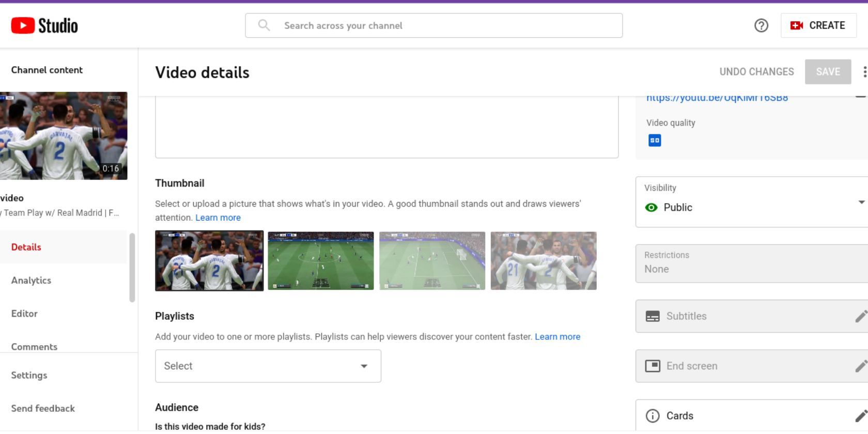The width and height of the screenshot is (868, 434).
Task: Open the youtu.be video link
Action: (x=717, y=97)
